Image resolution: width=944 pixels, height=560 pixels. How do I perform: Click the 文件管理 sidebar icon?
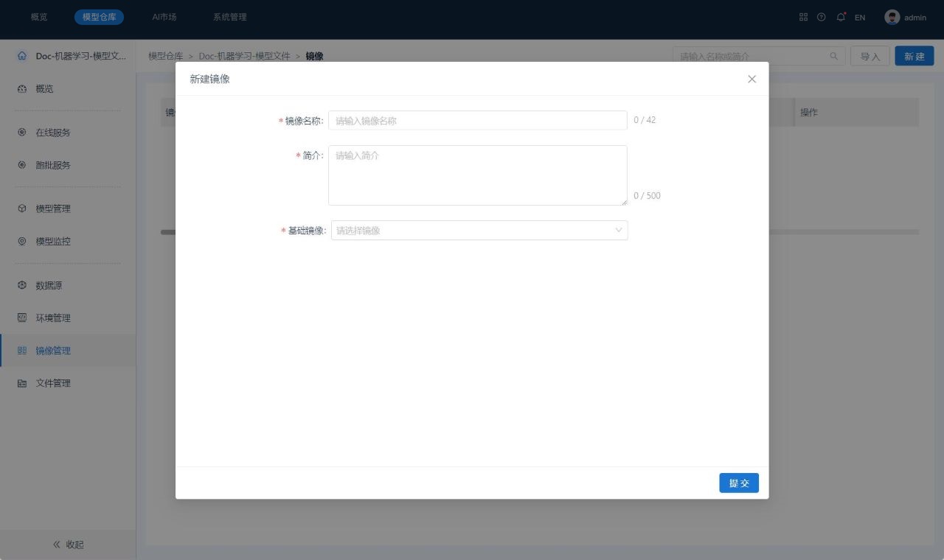point(22,383)
